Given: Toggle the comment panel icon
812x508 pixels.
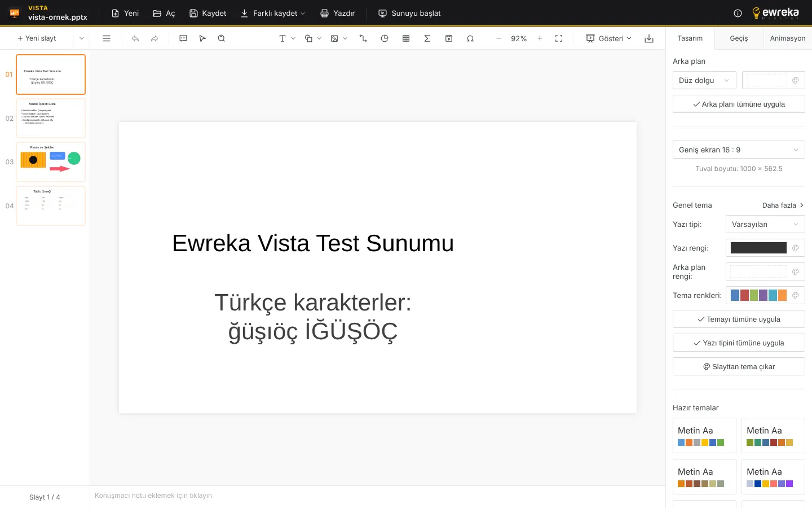Looking at the screenshot, I should click(x=183, y=38).
